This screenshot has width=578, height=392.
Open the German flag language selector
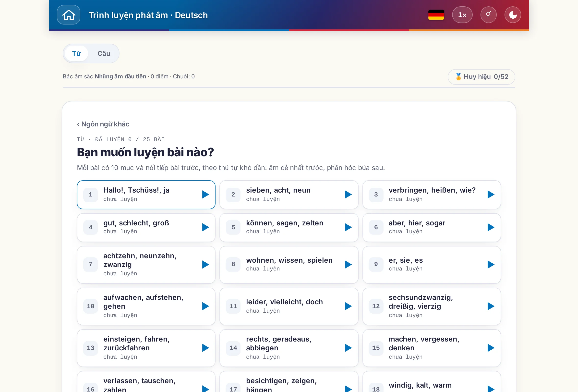point(436,15)
